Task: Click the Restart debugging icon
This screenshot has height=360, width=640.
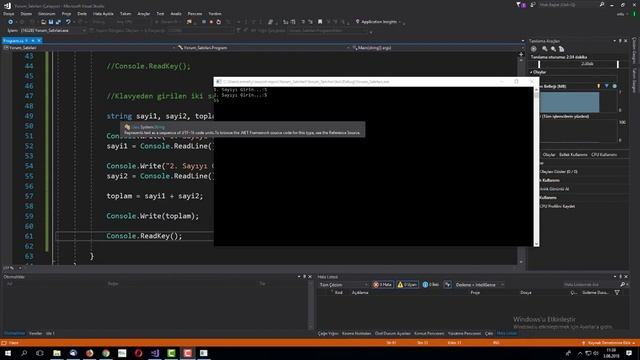Action: click(219, 22)
